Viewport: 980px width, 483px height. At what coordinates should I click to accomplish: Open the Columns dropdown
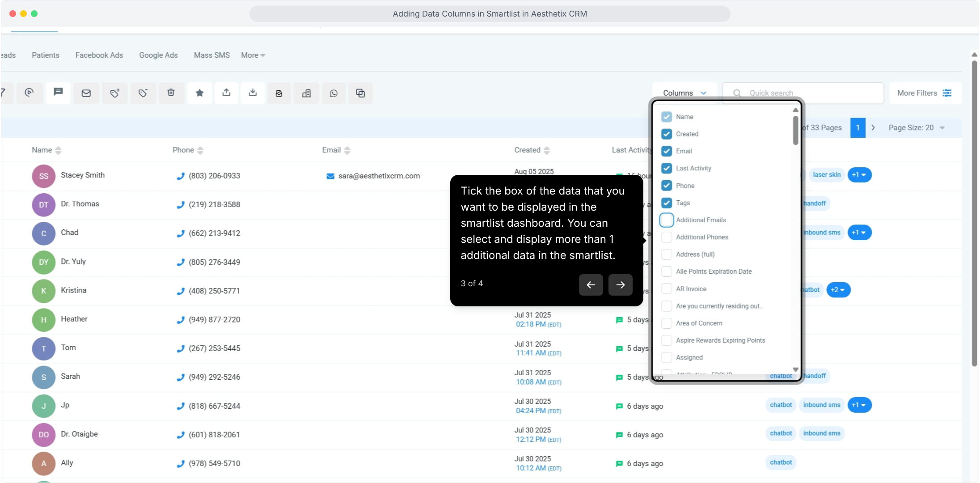point(684,93)
